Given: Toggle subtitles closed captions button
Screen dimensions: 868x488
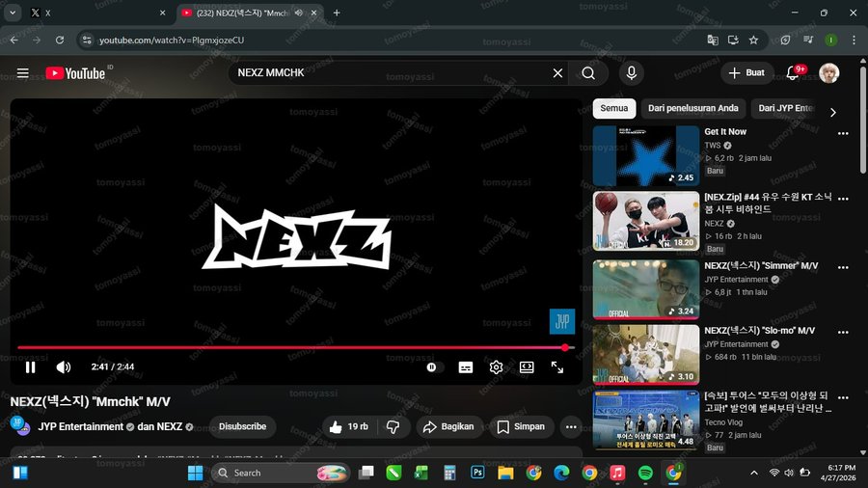Looking at the screenshot, I should (466, 367).
